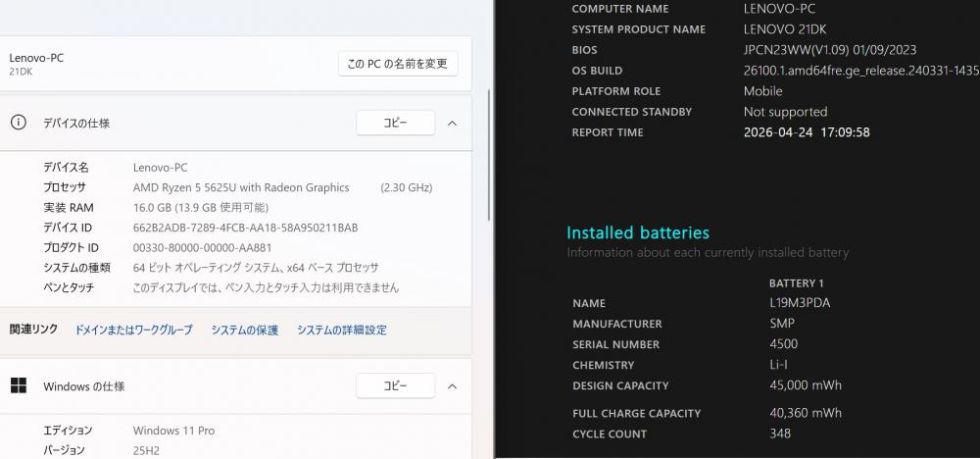Select the 25H2 version value
The height and width of the screenshot is (459, 980).
pyautogui.click(x=146, y=450)
